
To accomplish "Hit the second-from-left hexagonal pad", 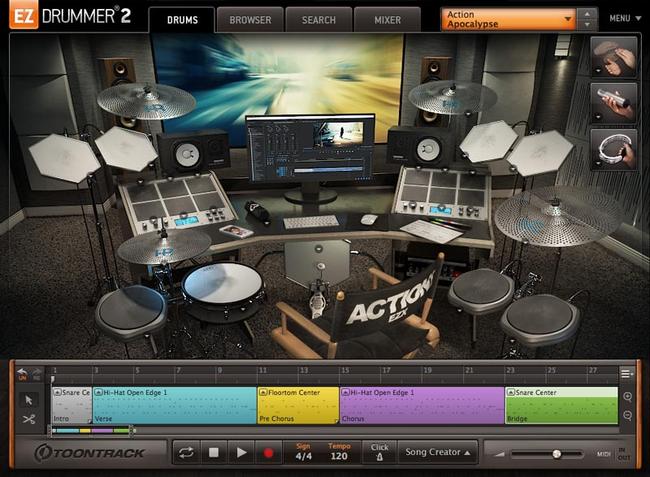I will tap(126, 148).
